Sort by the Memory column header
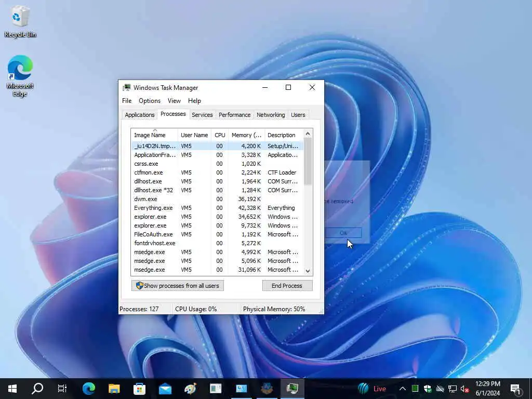 click(247, 135)
